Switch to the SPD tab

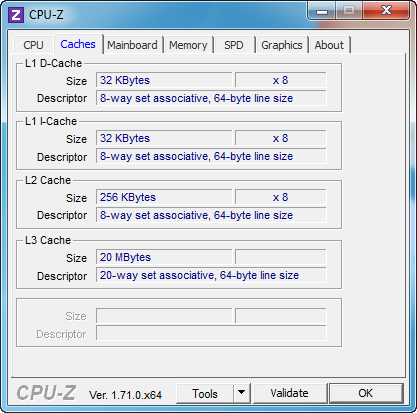(x=234, y=45)
